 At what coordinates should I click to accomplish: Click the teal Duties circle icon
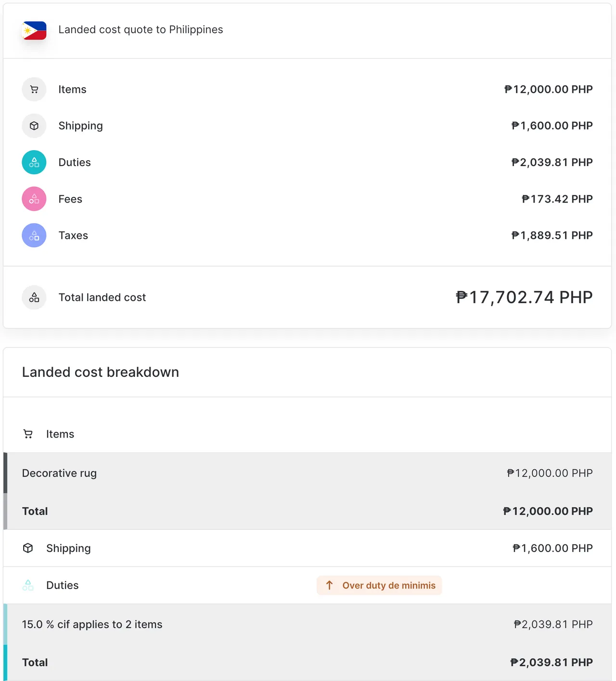(x=34, y=162)
